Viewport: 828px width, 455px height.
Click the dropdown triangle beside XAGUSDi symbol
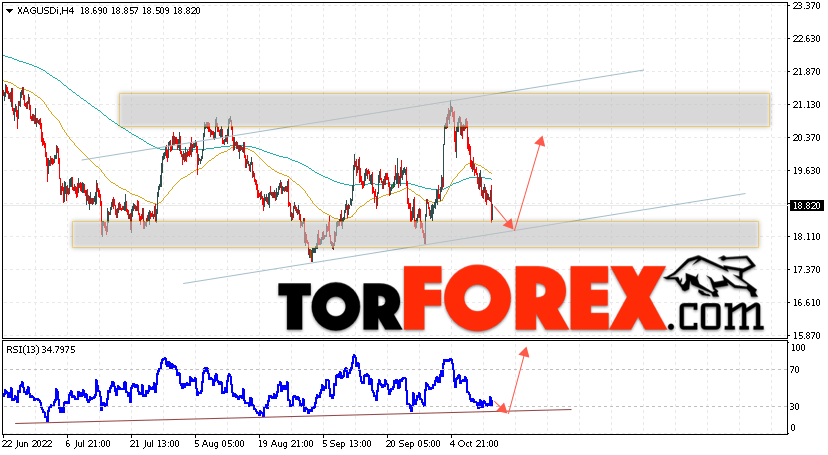(10, 11)
